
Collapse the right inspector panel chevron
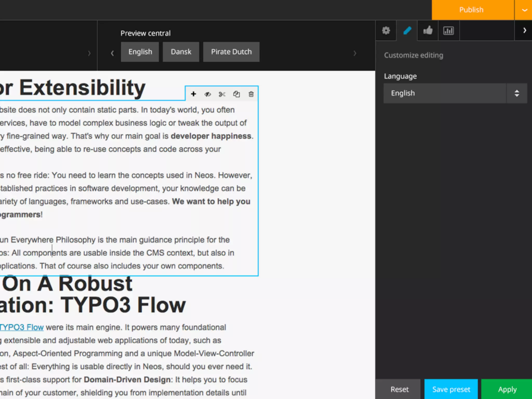coord(524,31)
